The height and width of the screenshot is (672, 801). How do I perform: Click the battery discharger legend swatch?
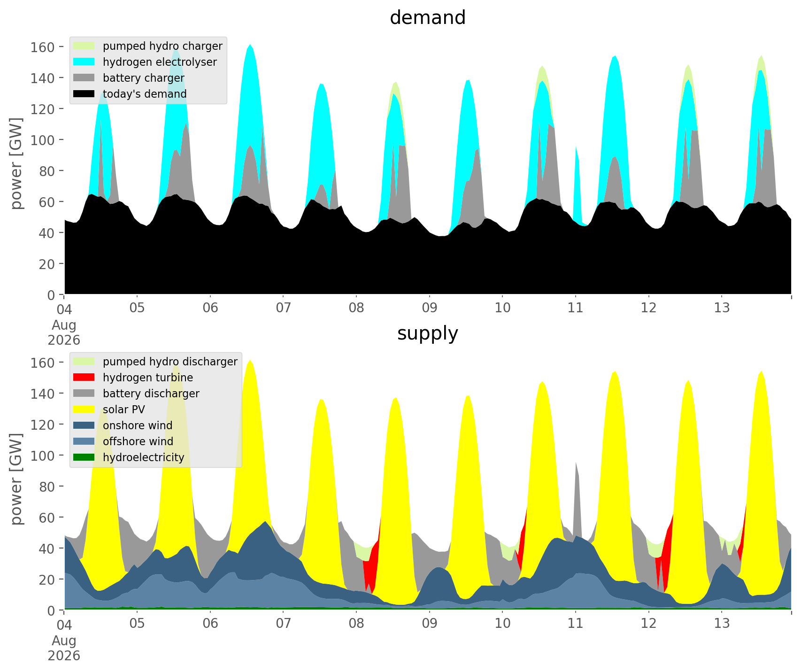tap(84, 394)
